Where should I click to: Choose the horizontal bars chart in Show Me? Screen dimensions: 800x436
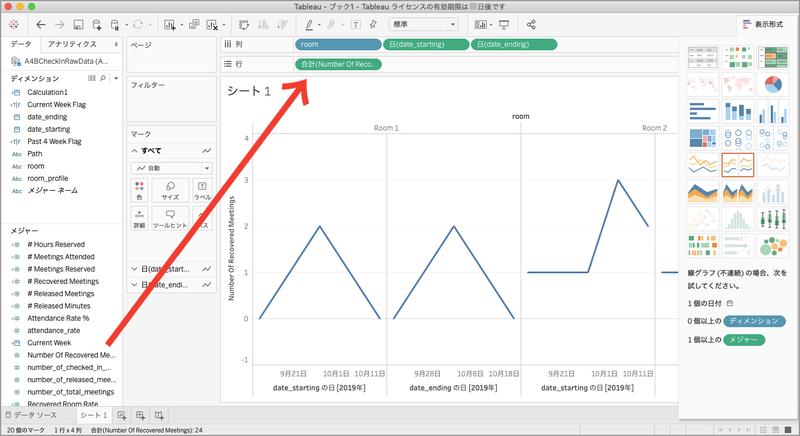tap(703, 111)
